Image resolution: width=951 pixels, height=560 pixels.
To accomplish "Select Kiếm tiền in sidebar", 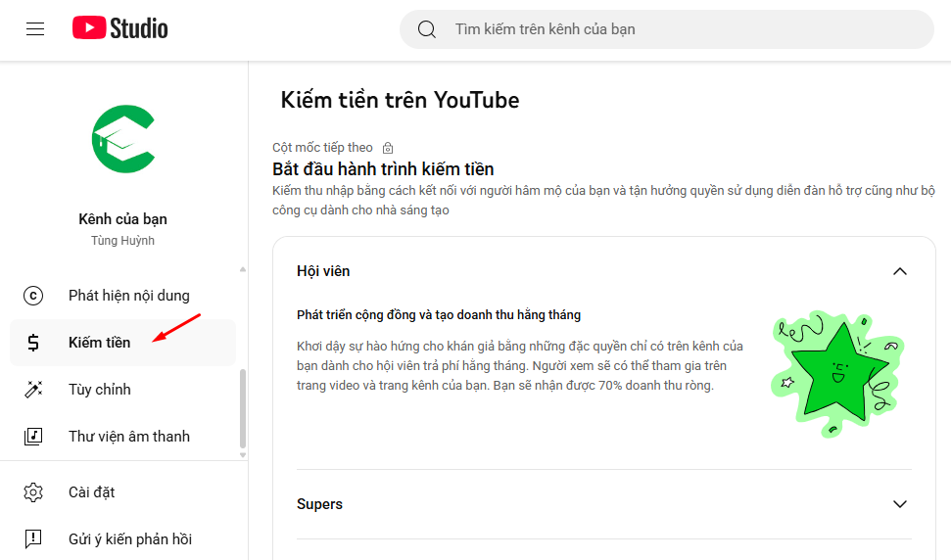I will [122, 343].
